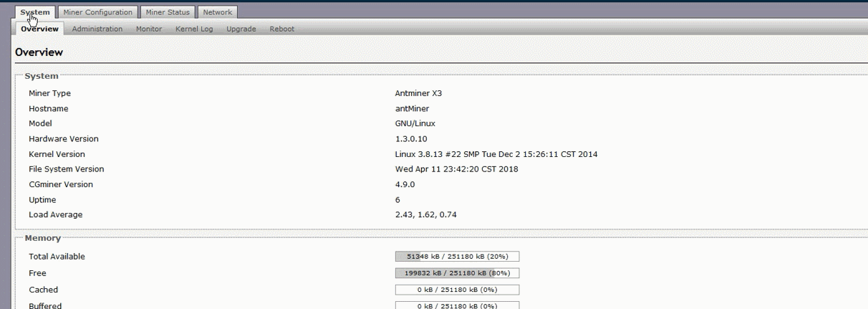Click the Memory section legend

(43, 238)
